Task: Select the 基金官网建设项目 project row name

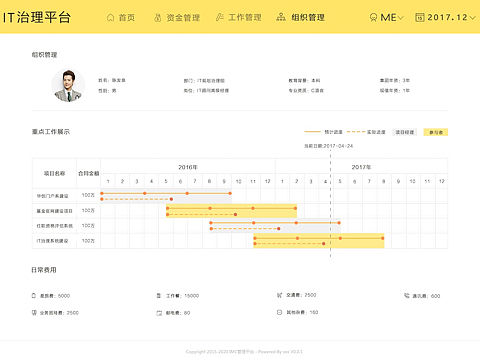Action: 54,211
